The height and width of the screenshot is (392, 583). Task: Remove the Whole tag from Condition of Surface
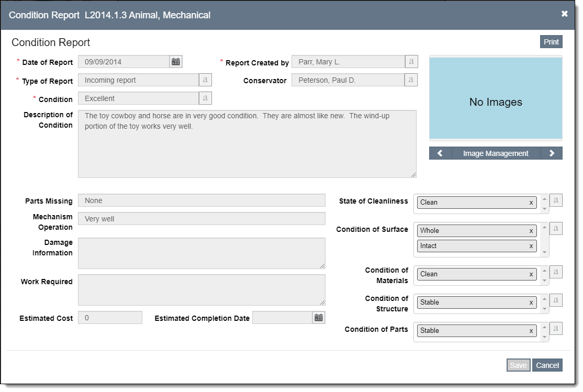[x=531, y=231]
